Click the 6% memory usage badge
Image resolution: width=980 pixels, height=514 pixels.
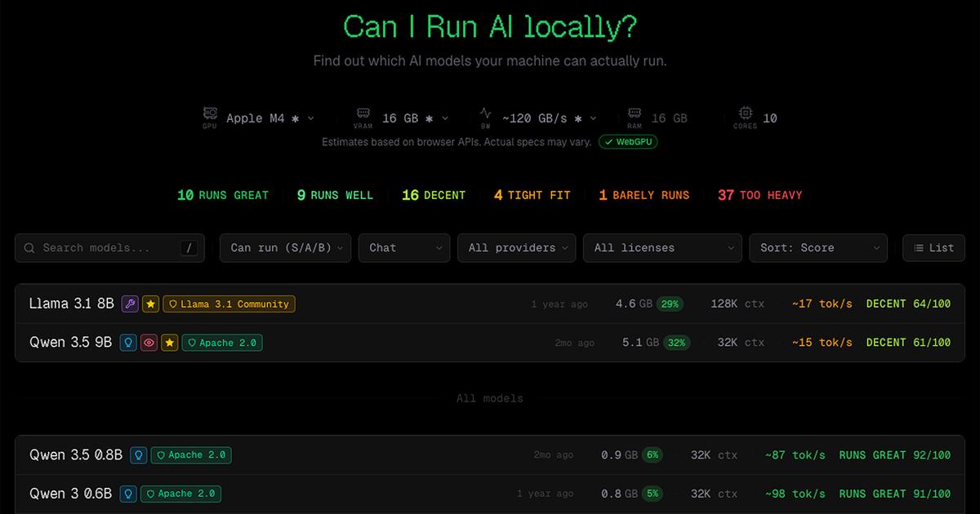(x=653, y=454)
